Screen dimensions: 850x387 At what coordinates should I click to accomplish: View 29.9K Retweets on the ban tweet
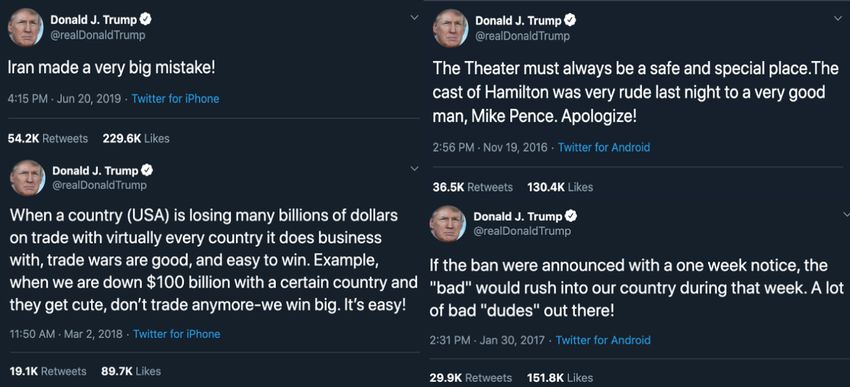pos(471,378)
